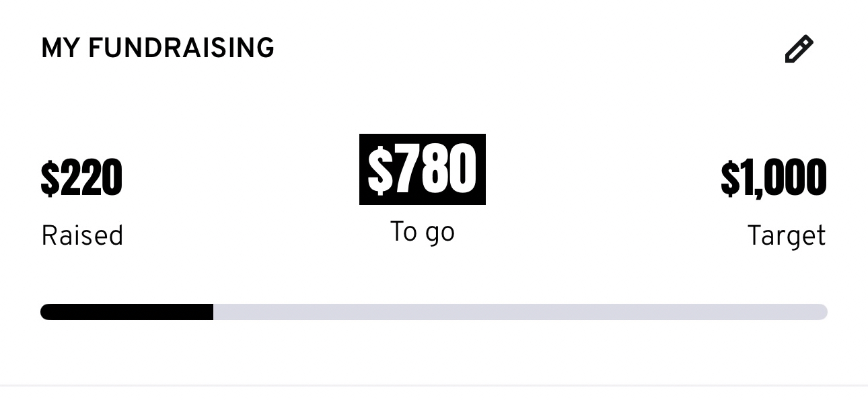Click the black filled progress bar portion
This screenshot has width=868, height=400.
[x=126, y=312]
